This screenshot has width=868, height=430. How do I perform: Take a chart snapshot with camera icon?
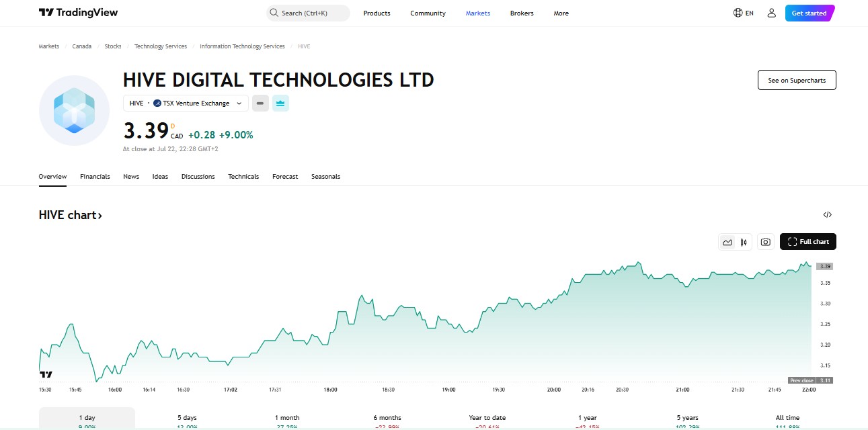tap(765, 242)
